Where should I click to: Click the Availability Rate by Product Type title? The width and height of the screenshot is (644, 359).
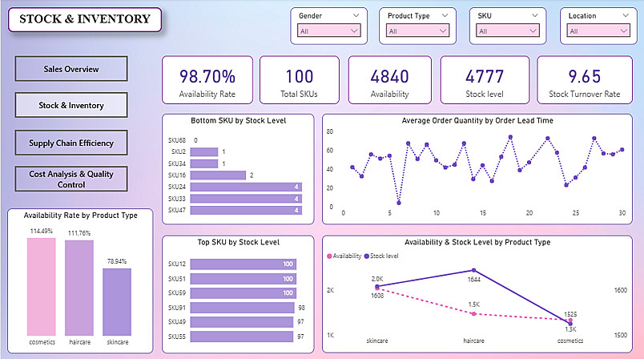tap(80, 216)
